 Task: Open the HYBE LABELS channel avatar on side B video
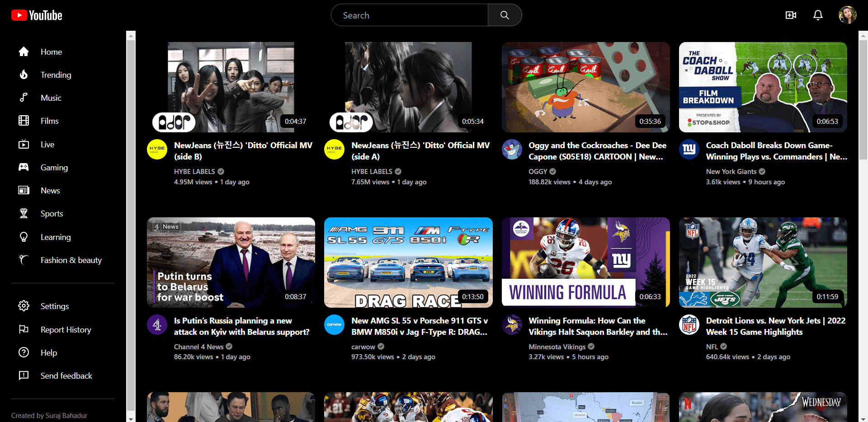point(157,150)
